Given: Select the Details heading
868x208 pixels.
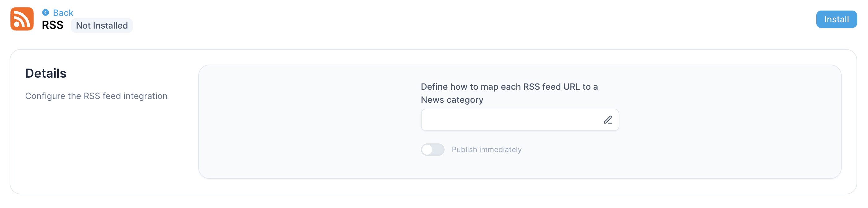Looking at the screenshot, I should click(46, 73).
